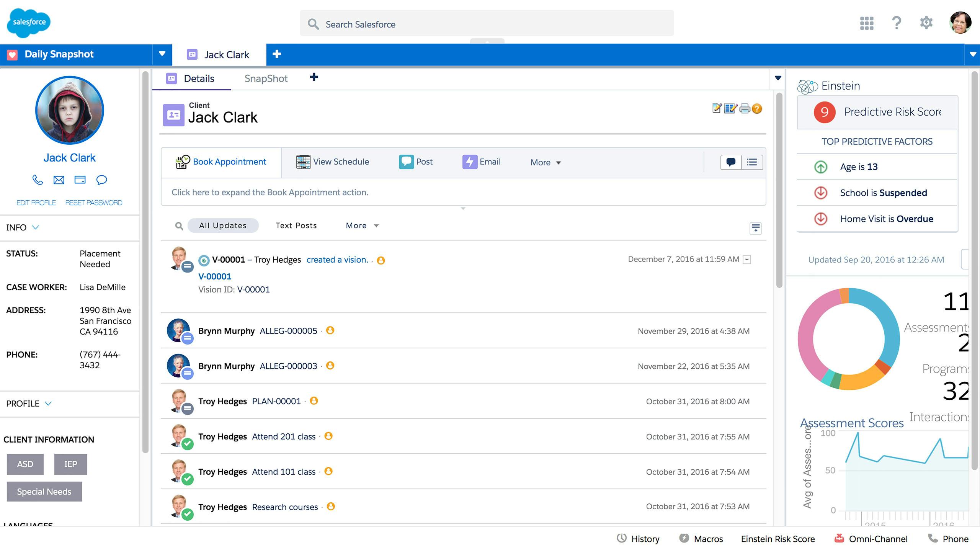Open the help question mark icon
Screen dimensions: 980x549
tap(897, 23)
